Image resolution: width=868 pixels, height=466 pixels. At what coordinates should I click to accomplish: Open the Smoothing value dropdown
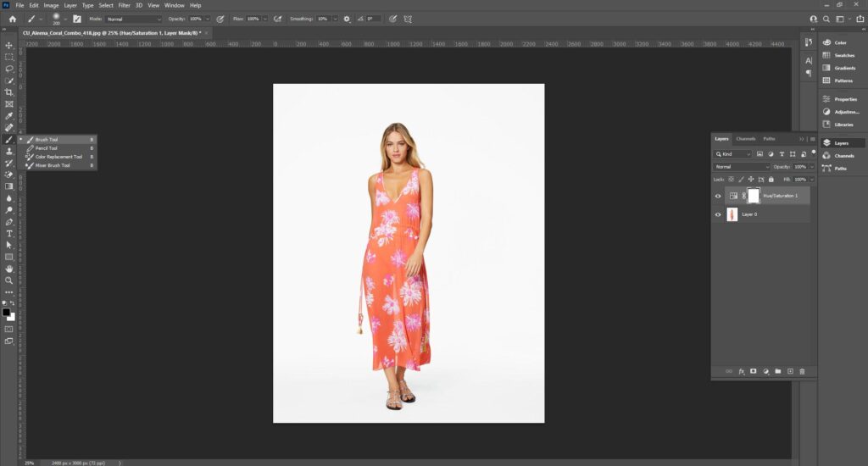[335, 19]
